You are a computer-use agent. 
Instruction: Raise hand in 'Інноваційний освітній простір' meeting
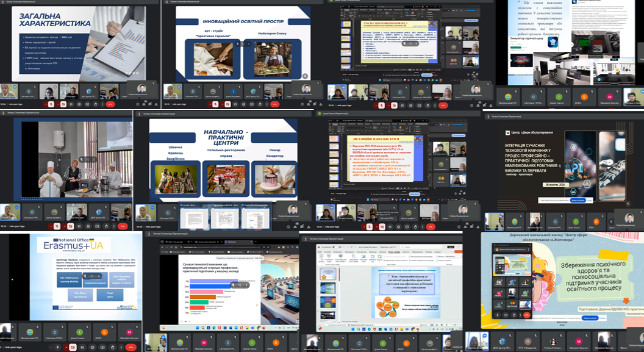261,104
